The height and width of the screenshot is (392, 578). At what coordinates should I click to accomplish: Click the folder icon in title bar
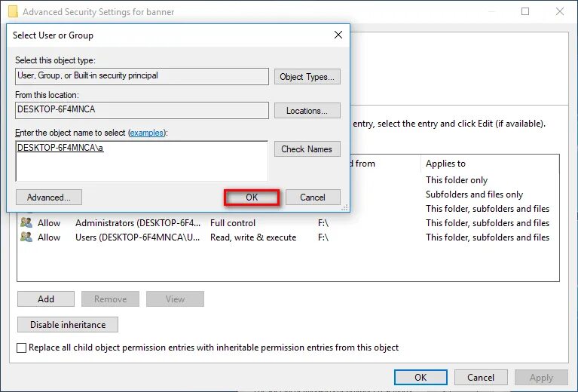coord(13,11)
